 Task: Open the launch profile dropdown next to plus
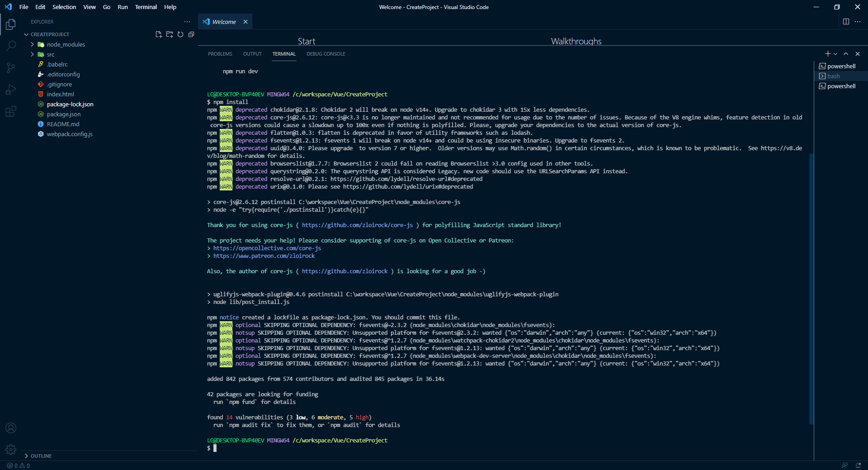pos(835,54)
